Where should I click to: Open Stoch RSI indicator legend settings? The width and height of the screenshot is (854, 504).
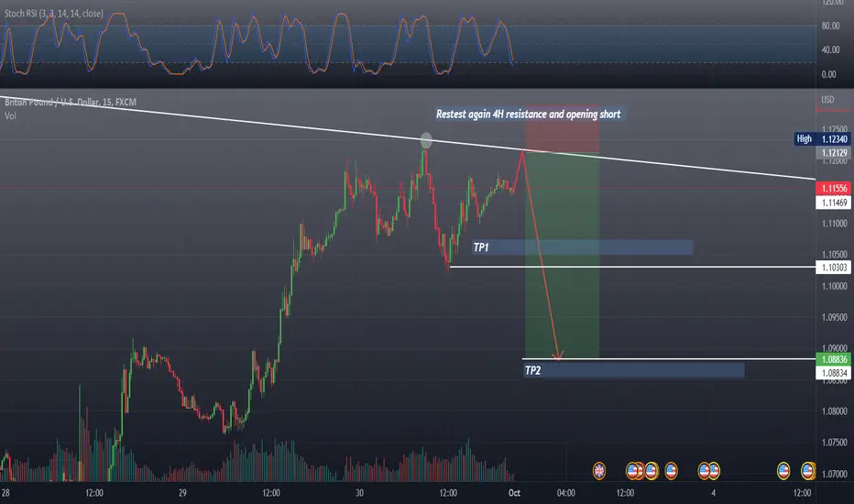(x=53, y=13)
